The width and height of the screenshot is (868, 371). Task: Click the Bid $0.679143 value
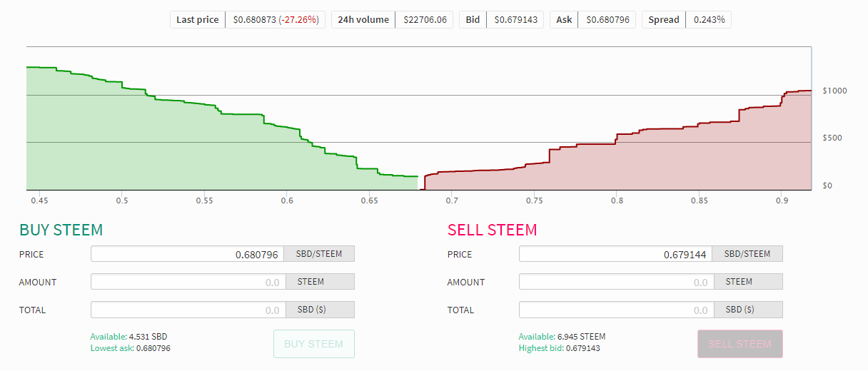pos(515,20)
